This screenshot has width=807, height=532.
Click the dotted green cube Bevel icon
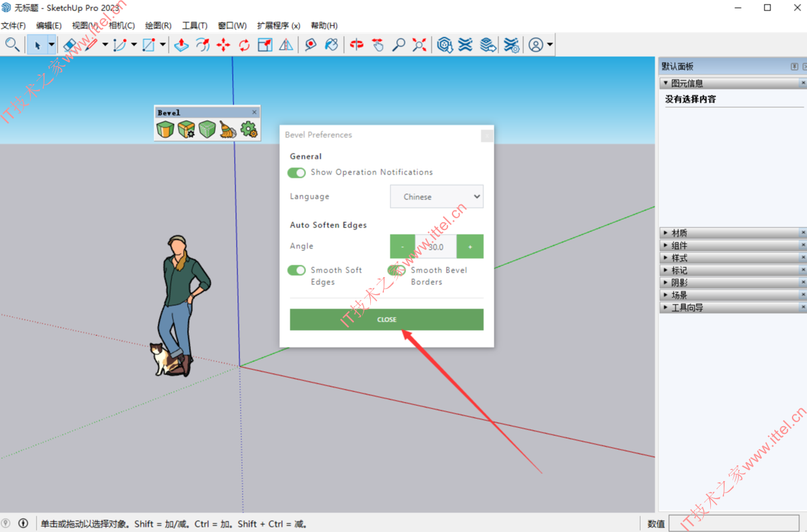tap(207, 129)
